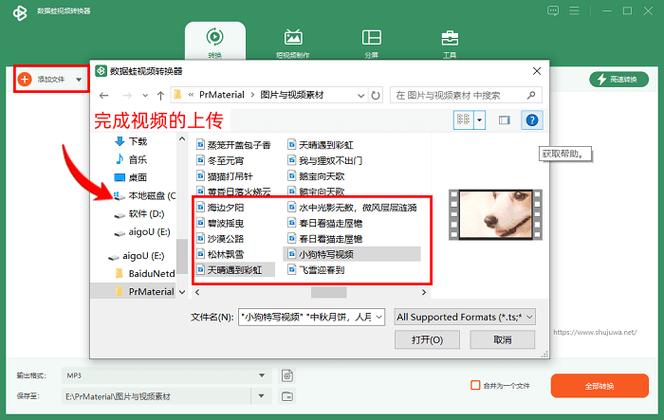Click the blue help question-mark icon
Screen dimensions: 664x420
(x=532, y=120)
